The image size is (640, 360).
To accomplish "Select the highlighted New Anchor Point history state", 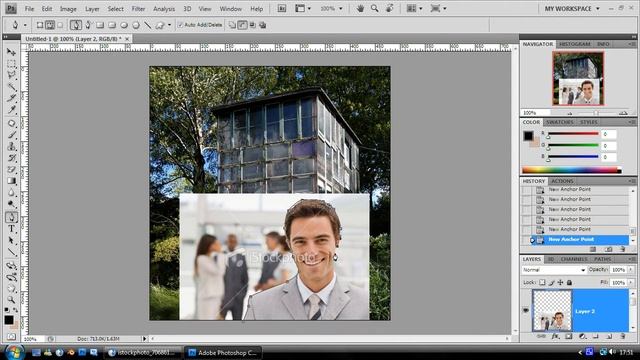I will point(580,240).
